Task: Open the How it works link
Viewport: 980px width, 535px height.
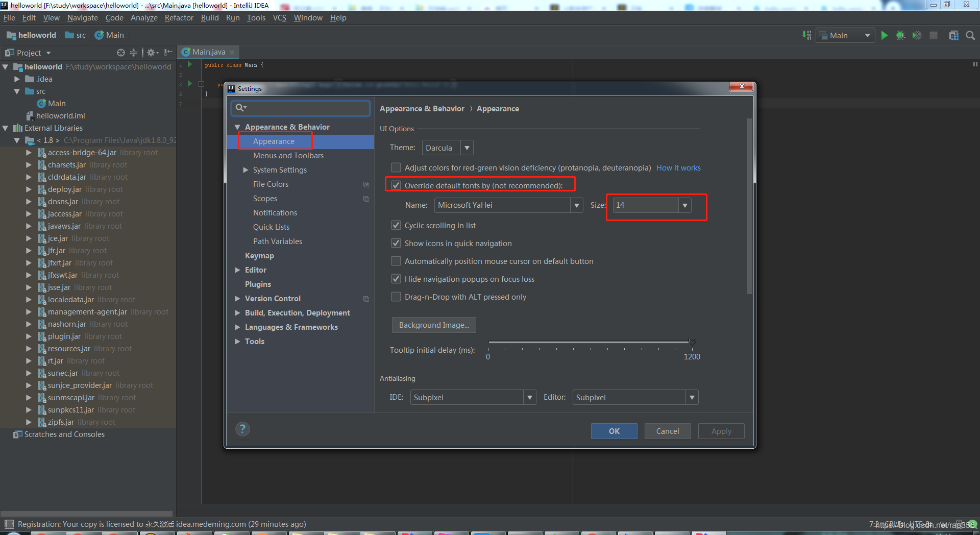Action: coord(678,168)
